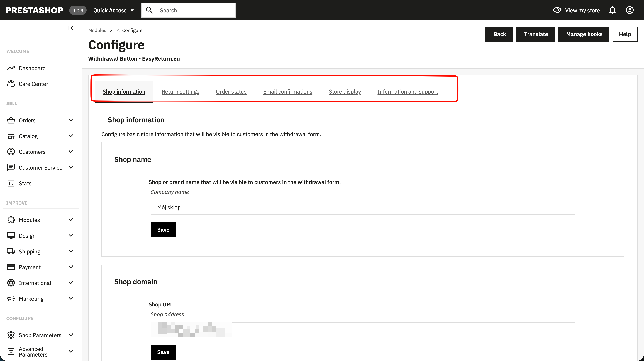Click the Customers person icon
Viewport: 644px width, 361px height.
tap(11, 152)
